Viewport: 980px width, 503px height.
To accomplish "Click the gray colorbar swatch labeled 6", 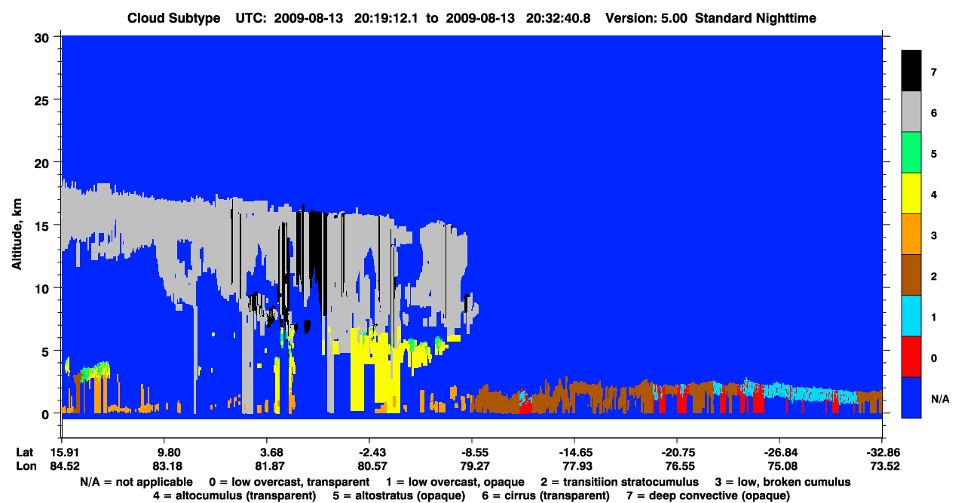I will [911, 112].
